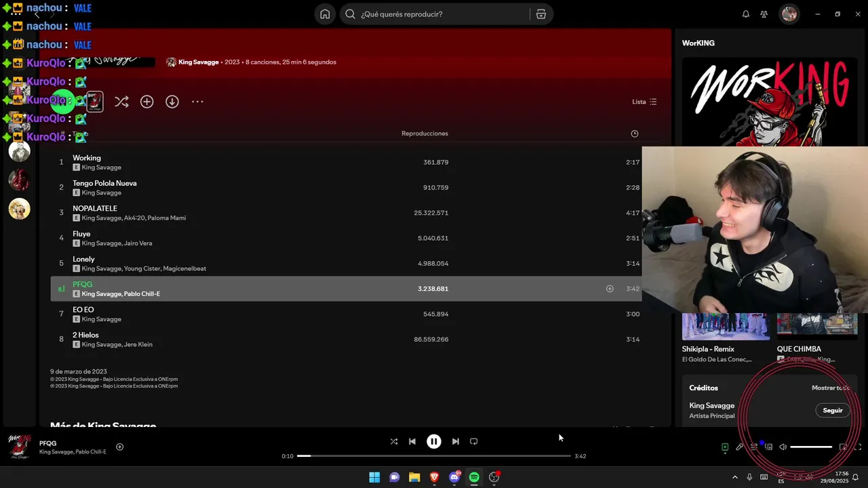The image size is (868, 488).
Task: Open Connect to a device icon
Action: [768, 447]
